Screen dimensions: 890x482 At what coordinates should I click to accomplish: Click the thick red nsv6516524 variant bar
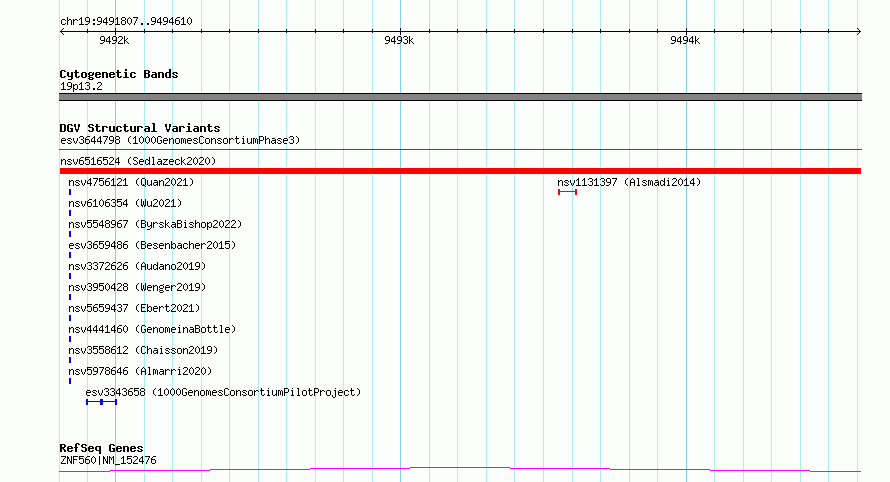(460, 171)
